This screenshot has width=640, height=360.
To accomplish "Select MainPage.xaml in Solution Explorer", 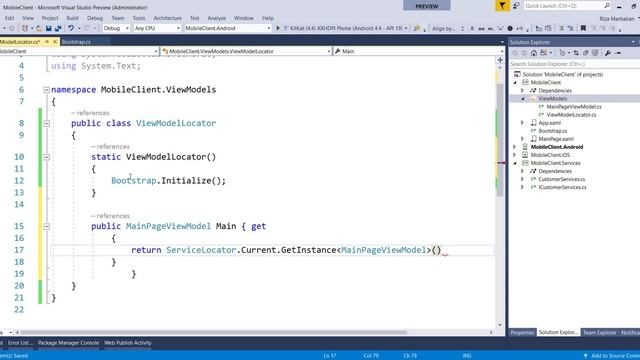I will 556,139.
